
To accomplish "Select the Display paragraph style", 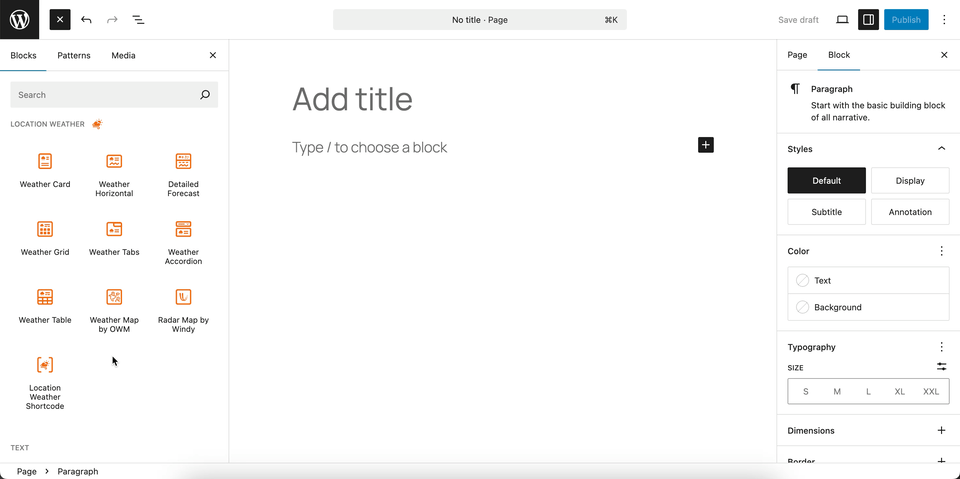I will [x=910, y=181].
